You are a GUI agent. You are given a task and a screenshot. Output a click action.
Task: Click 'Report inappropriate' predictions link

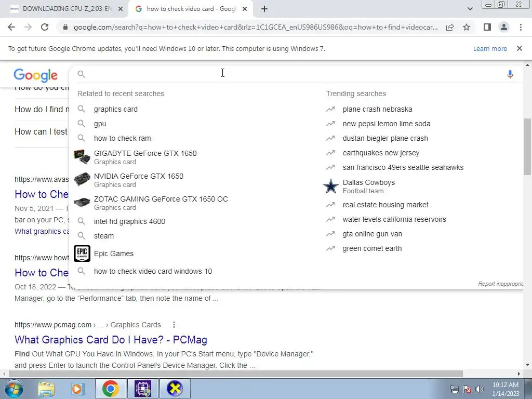tap(500, 284)
